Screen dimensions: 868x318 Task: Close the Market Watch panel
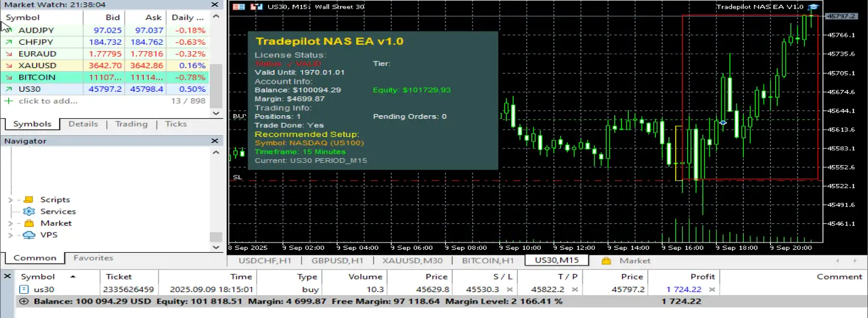(x=215, y=5)
